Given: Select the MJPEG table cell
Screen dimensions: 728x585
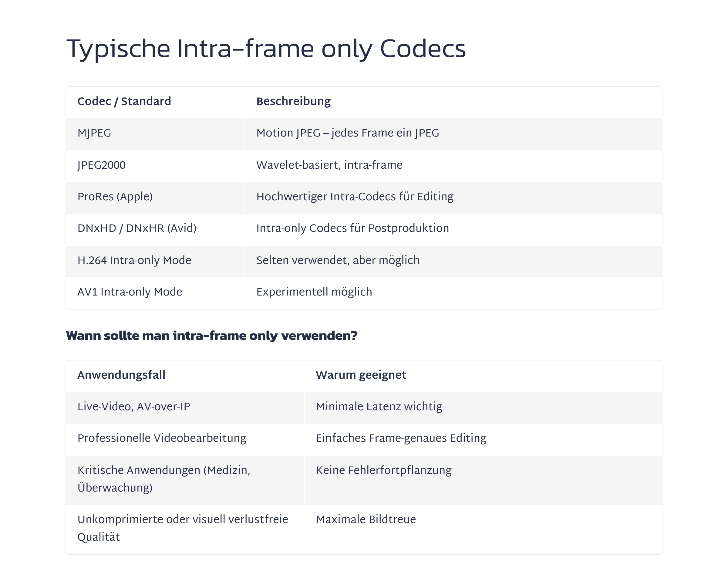Looking at the screenshot, I should (94, 133).
